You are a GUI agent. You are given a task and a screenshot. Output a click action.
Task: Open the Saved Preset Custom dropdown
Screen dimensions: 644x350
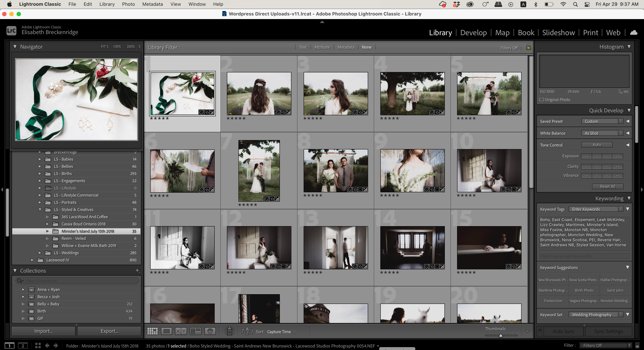(602, 121)
